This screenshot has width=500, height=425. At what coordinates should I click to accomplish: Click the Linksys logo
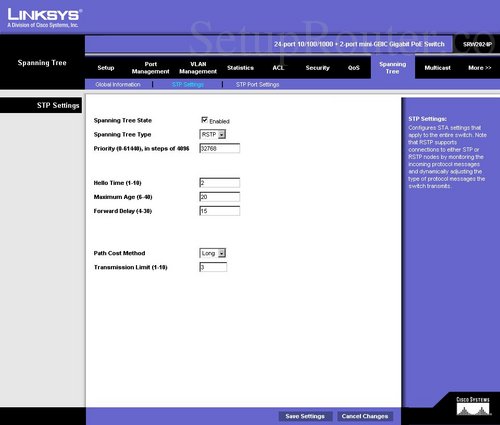click(x=44, y=18)
